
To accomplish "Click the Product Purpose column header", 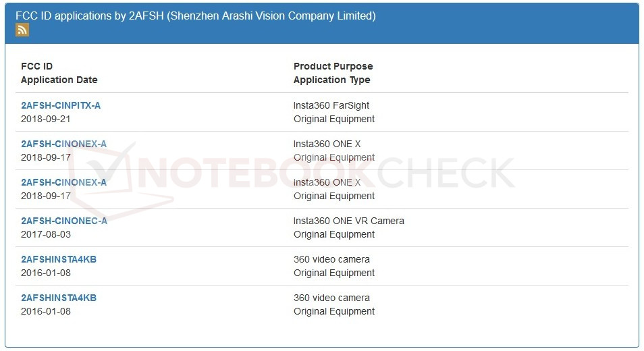I will pyautogui.click(x=333, y=66).
